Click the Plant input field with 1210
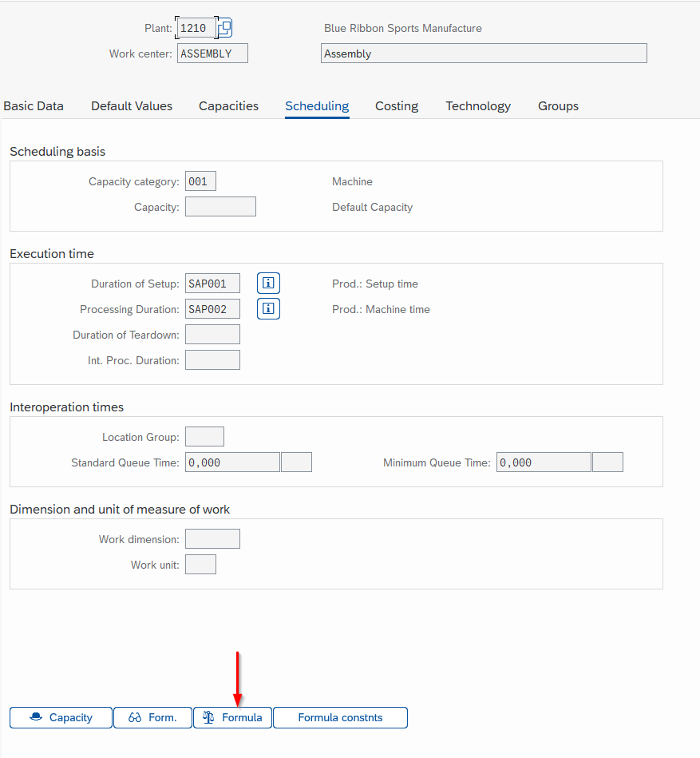The width and height of the screenshot is (700, 758). [x=196, y=28]
